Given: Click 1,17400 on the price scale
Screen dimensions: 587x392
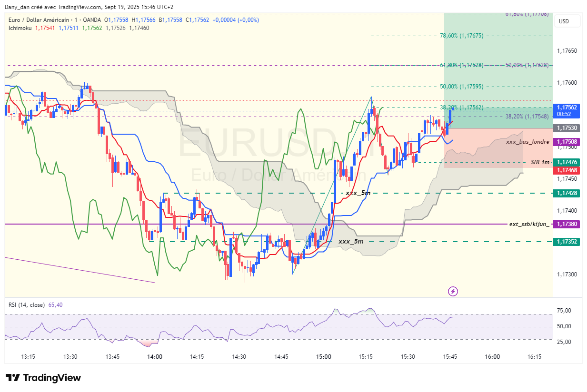Looking at the screenshot, I should point(567,211).
